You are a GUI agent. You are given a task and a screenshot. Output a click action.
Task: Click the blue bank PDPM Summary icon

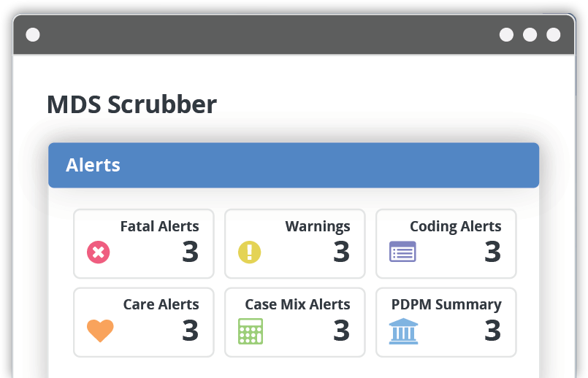(x=403, y=331)
